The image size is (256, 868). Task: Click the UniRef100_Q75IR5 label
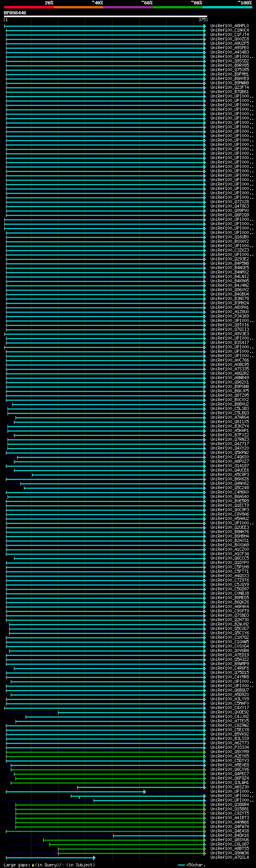(x=230, y=70)
